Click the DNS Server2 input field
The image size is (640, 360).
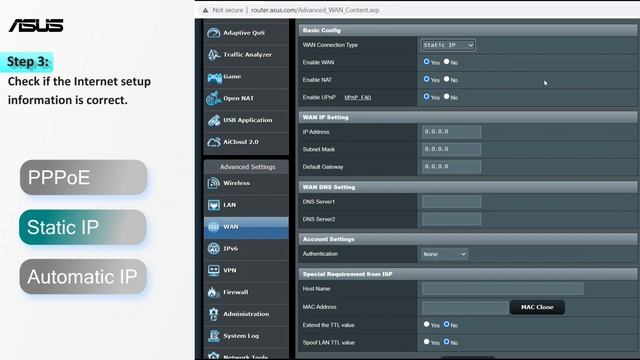click(x=451, y=219)
